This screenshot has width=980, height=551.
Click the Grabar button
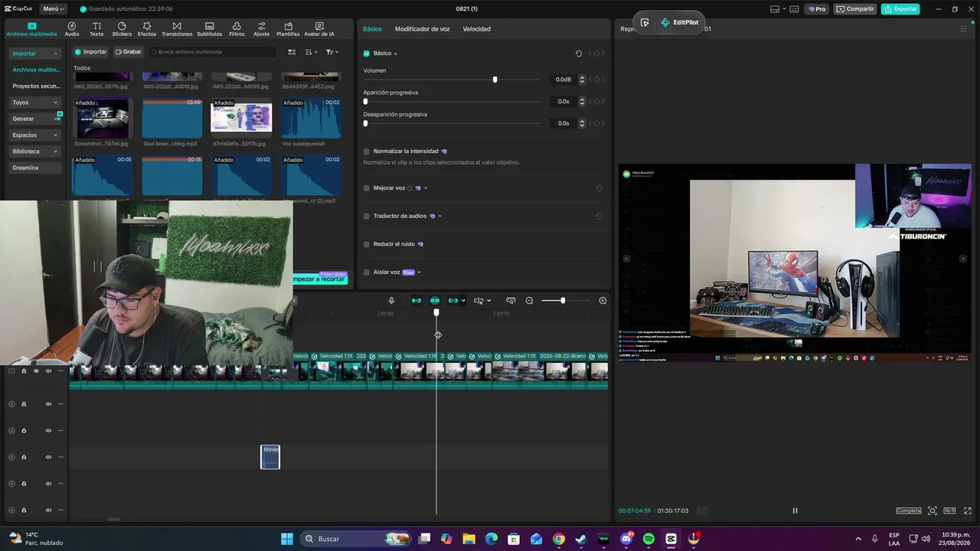pos(128,52)
